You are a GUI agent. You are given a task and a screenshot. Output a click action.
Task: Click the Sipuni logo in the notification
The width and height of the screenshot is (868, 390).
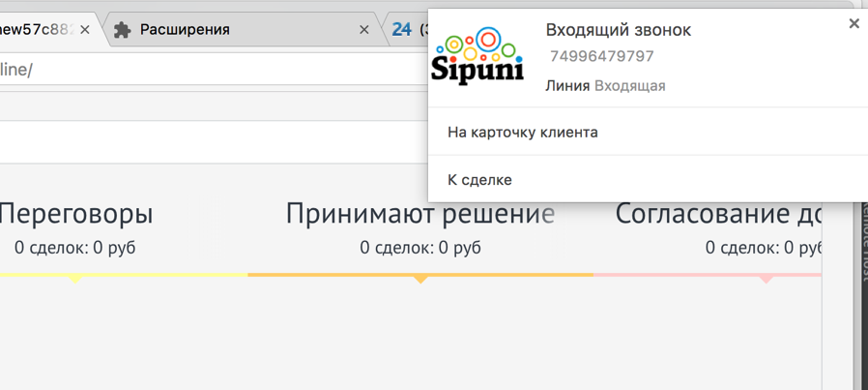[477, 55]
